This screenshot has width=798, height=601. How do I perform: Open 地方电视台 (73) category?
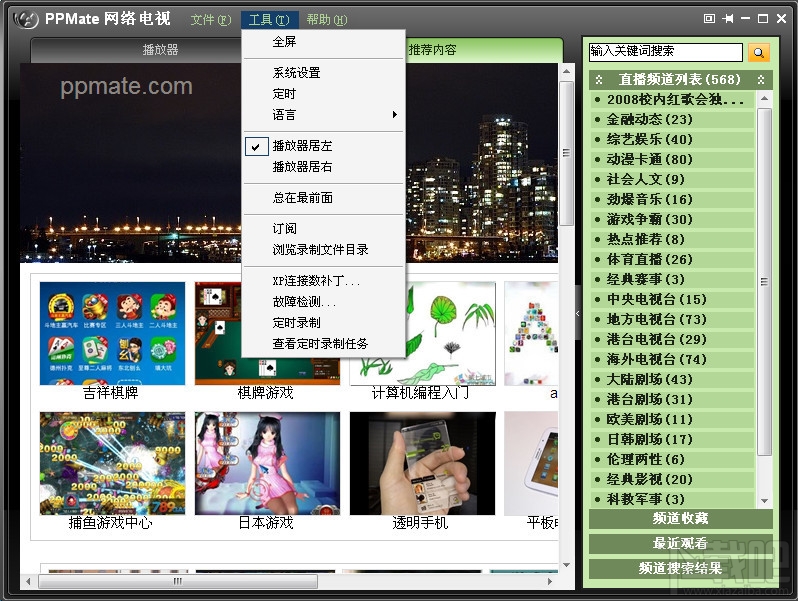click(673, 320)
